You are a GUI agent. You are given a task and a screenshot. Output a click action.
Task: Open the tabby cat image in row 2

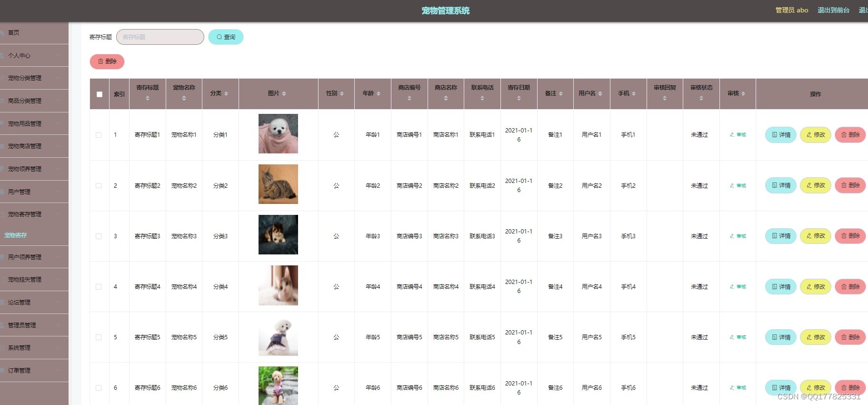click(x=278, y=184)
